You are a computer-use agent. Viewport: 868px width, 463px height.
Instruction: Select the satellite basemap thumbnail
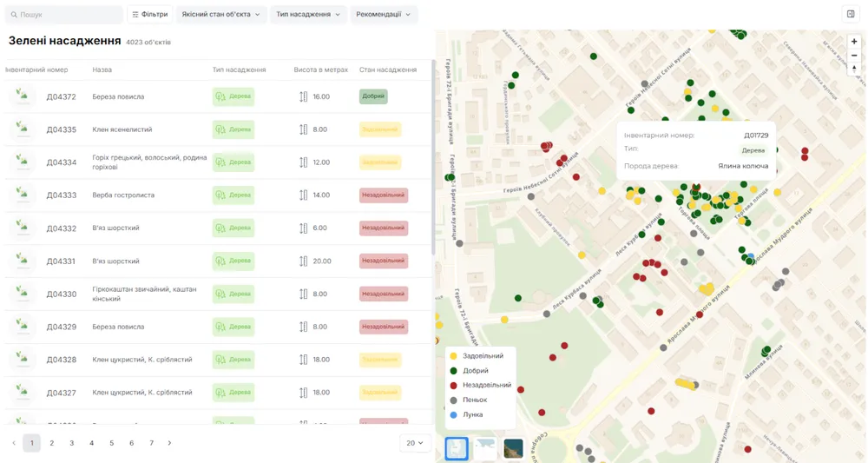pos(513,448)
